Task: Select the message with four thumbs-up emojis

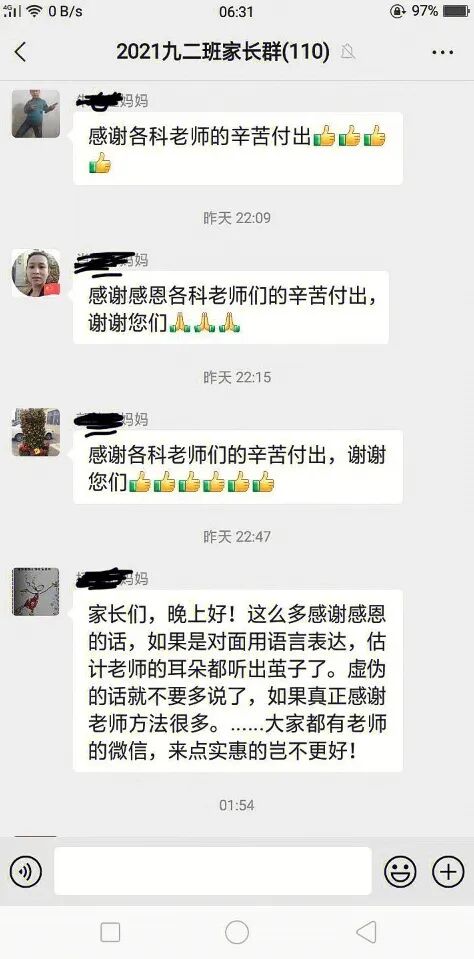Action: (238, 149)
